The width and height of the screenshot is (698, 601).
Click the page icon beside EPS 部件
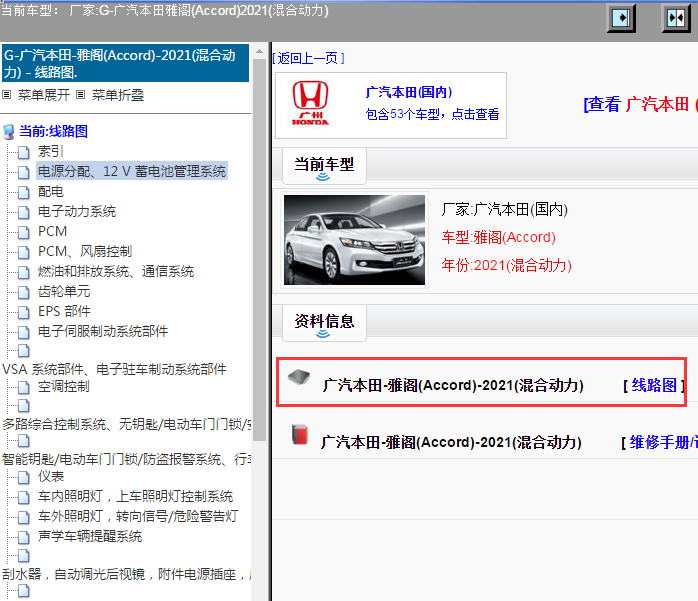[24, 312]
